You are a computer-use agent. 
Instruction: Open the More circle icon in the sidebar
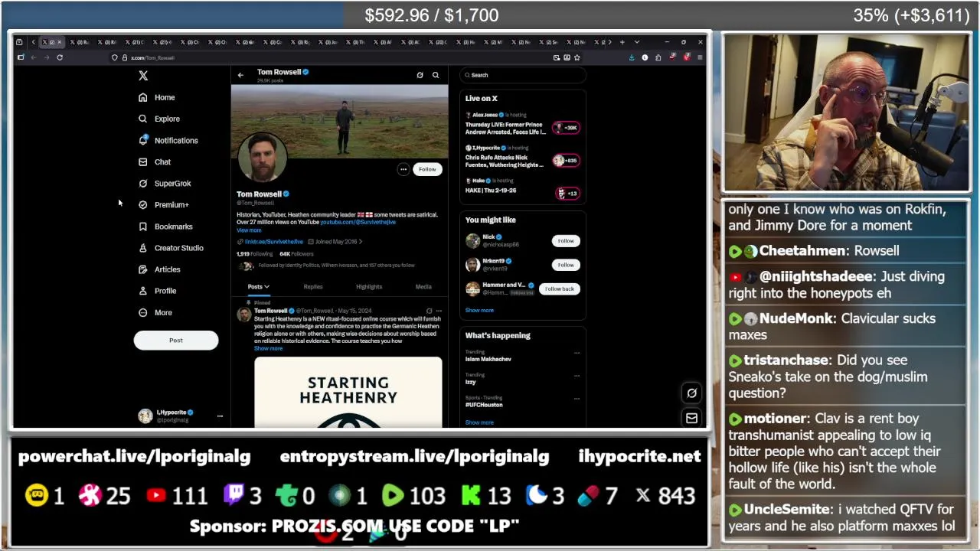[x=142, y=312]
